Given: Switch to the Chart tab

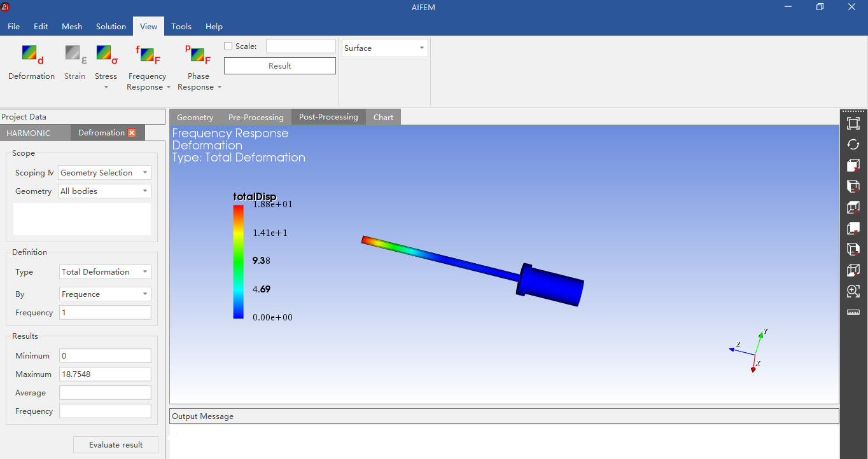Looking at the screenshot, I should pos(384,118).
